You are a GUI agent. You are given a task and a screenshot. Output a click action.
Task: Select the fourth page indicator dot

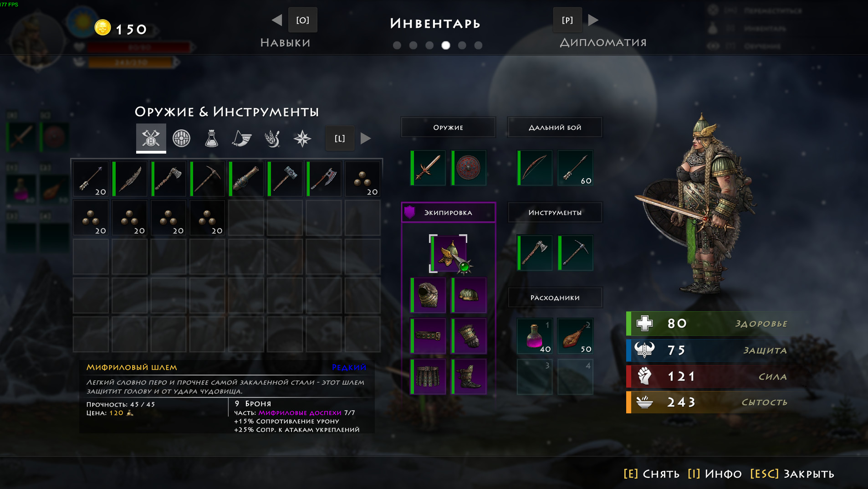pos(446,45)
